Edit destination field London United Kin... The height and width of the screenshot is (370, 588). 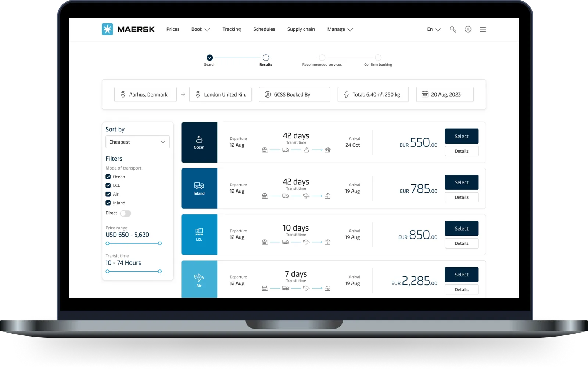click(x=220, y=94)
